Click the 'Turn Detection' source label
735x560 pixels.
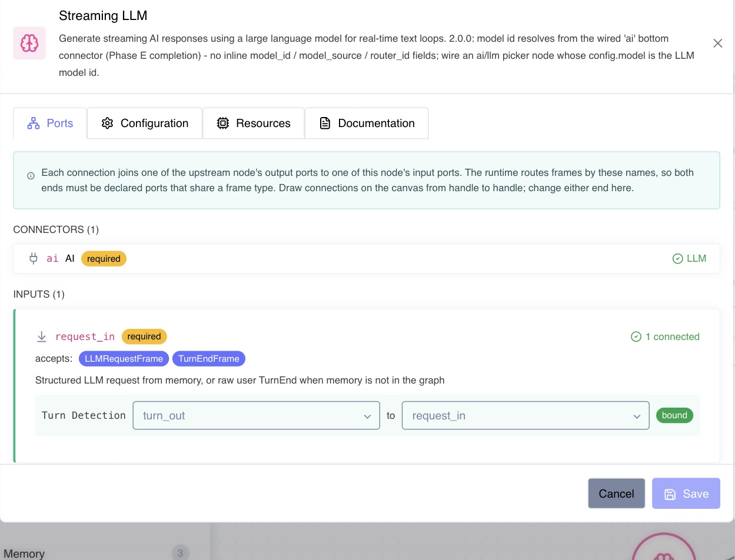84,415
